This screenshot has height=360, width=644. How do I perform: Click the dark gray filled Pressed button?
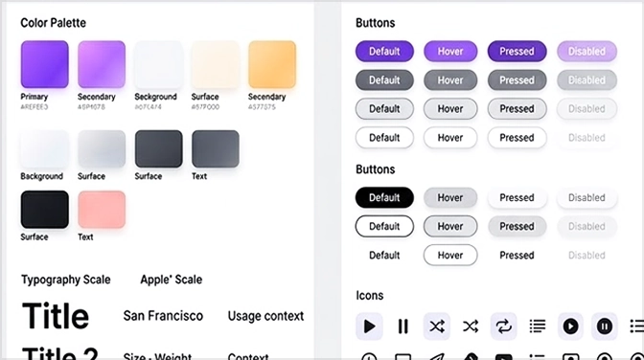point(517,80)
